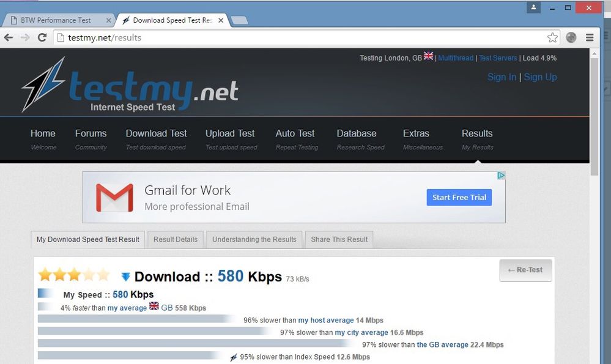Click the browser forward arrow
This screenshot has width=611, height=364.
pos(25,37)
